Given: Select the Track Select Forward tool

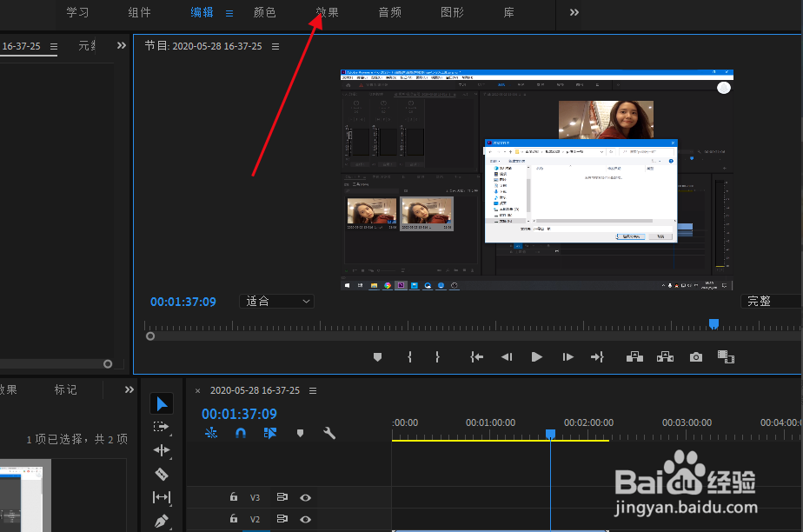Looking at the screenshot, I should point(162,427).
